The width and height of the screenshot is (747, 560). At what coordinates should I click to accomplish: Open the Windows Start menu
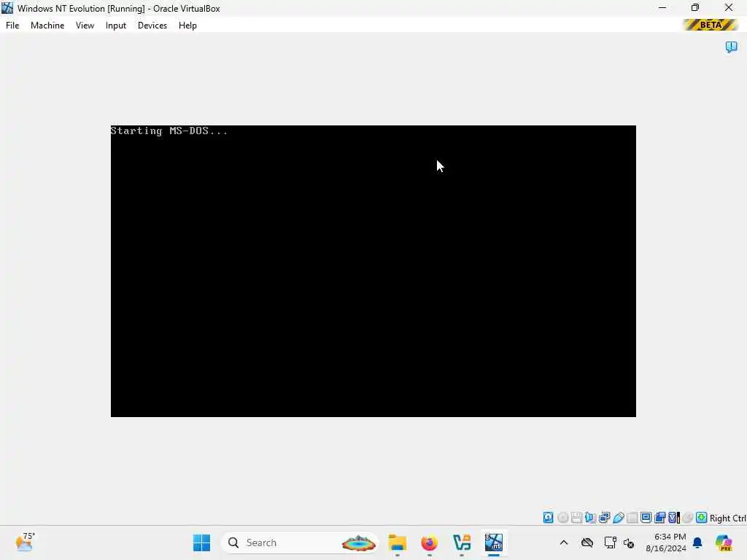(201, 542)
